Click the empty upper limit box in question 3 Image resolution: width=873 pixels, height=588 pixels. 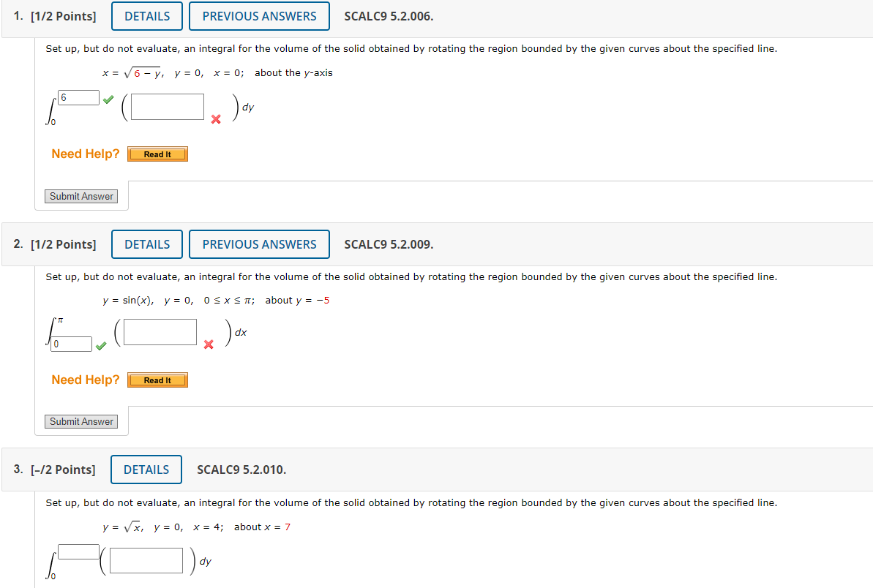[x=78, y=552]
